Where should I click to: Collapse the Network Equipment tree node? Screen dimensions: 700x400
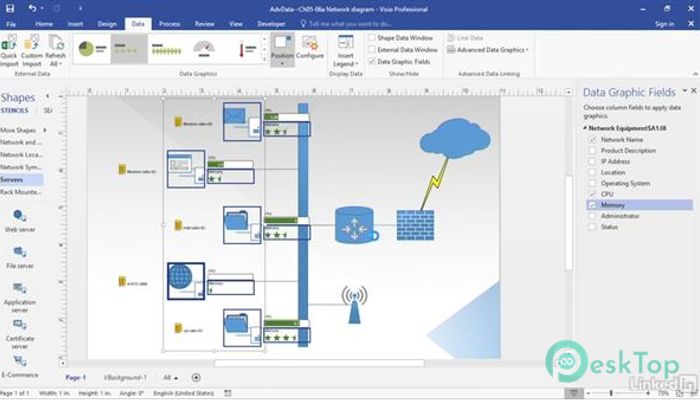coord(585,128)
